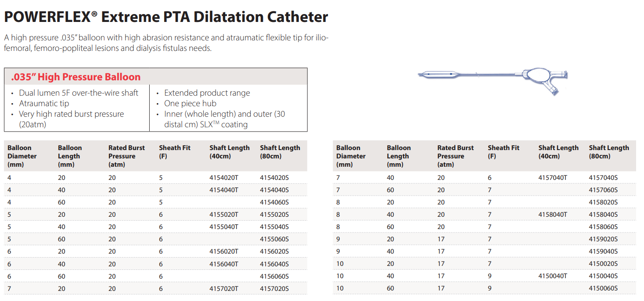Viewport: 644px width, 301px height.
Task: Select catalog number 4155020S
Action: click(x=274, y=215)
